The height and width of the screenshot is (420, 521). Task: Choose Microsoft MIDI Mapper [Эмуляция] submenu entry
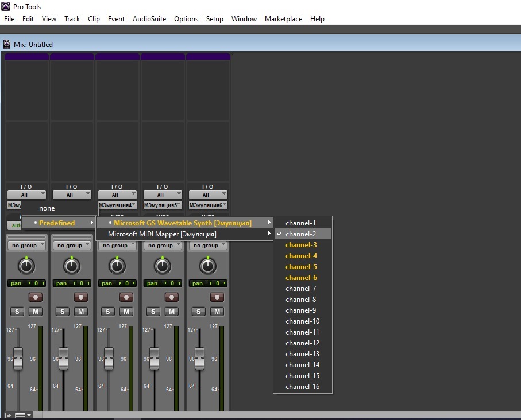click(162, 234)
